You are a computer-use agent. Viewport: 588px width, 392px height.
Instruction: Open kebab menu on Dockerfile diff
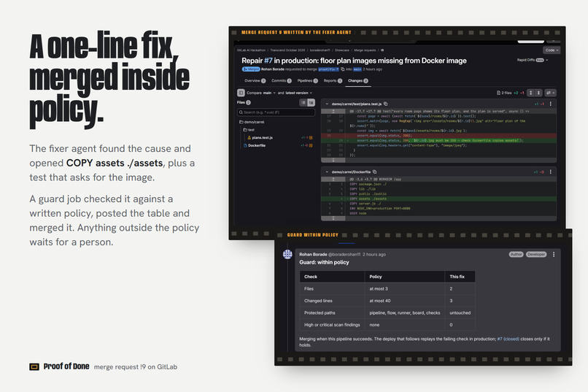click(x=551, y=172)
